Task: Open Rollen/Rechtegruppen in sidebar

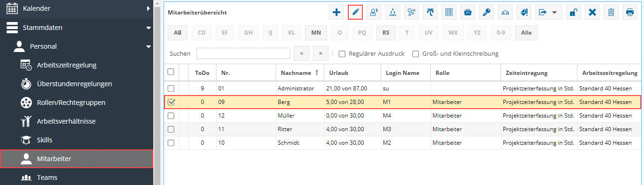Action: (77, 103)
